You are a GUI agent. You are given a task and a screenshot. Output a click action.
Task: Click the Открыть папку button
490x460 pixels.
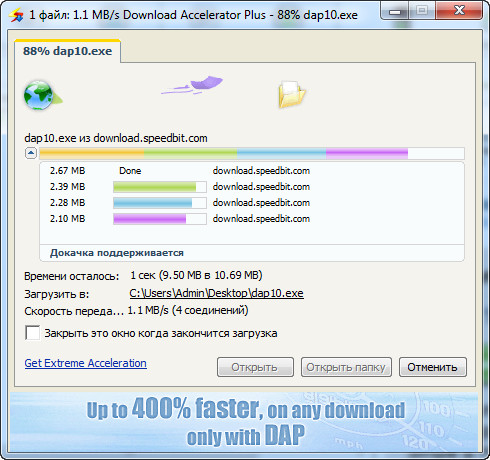pyautogui.click(x=346, y=367)
